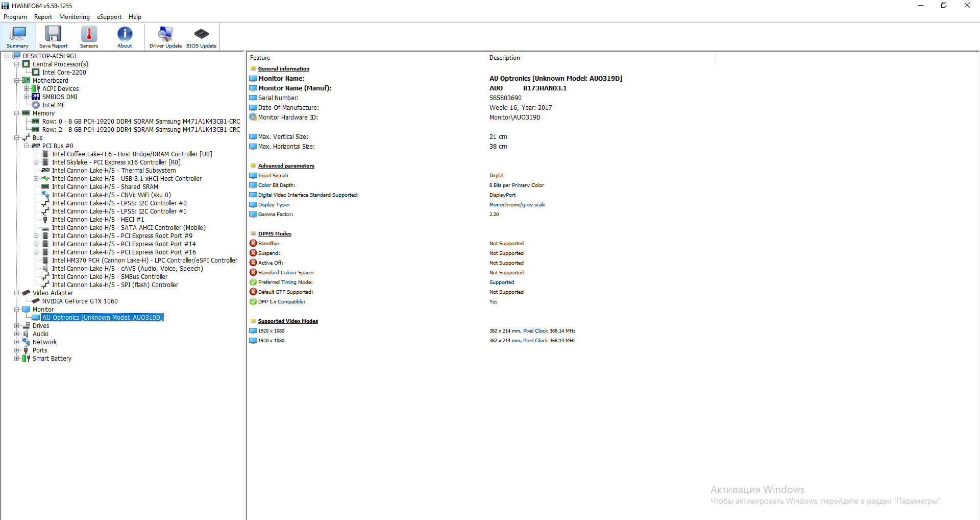980x520 pixels.
Task: Collapse the Central Processor(s) branch
Action: [16, 64]
